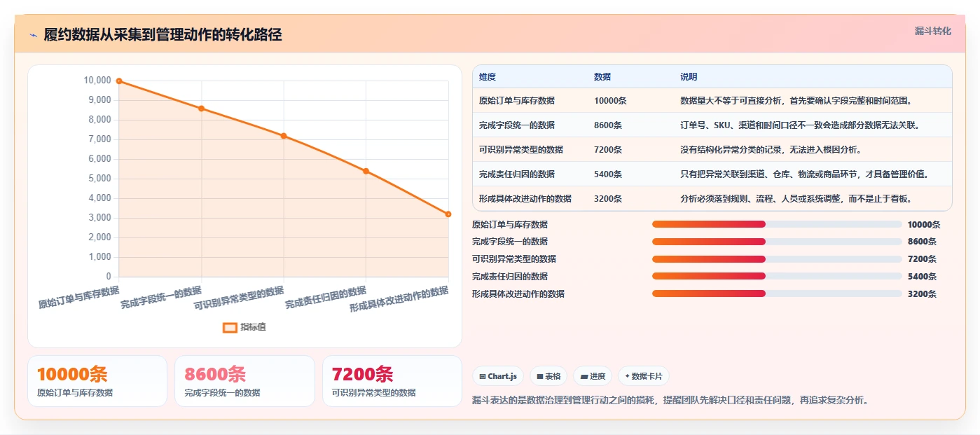This screenshot has width=980, height=435.
Task: Click the 漏斗转化 label in header
Action: [933, 31]
